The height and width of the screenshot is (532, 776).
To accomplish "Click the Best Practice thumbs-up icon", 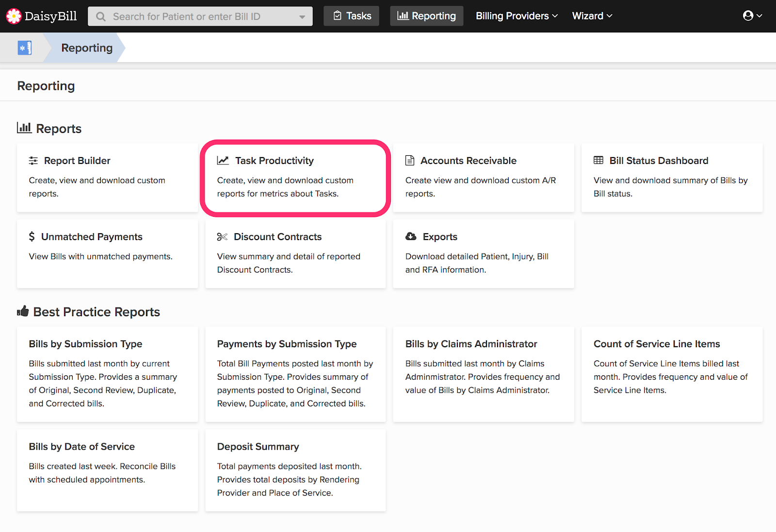I will click(x=23, y=311).
